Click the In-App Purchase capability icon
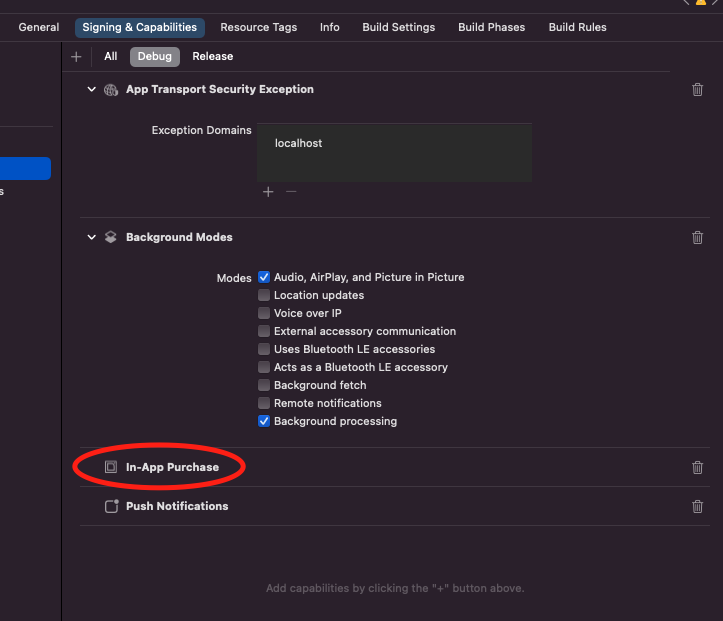 coord(111,467)
